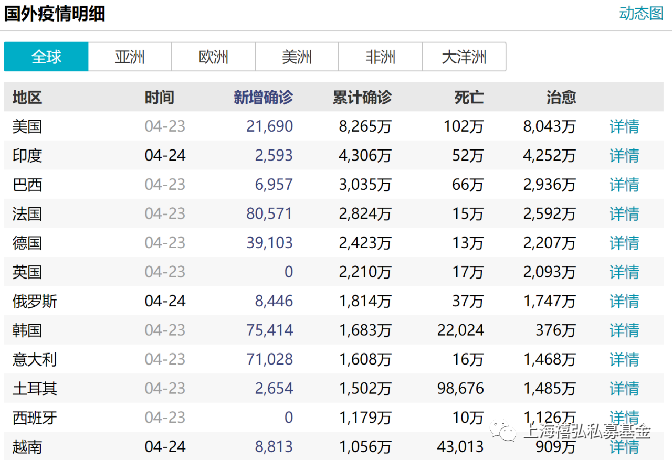Image resolution: width=672 pixels, height=461 pixels.
Task: View 详情 for 俄罗斯
Action: click(624, 301)
